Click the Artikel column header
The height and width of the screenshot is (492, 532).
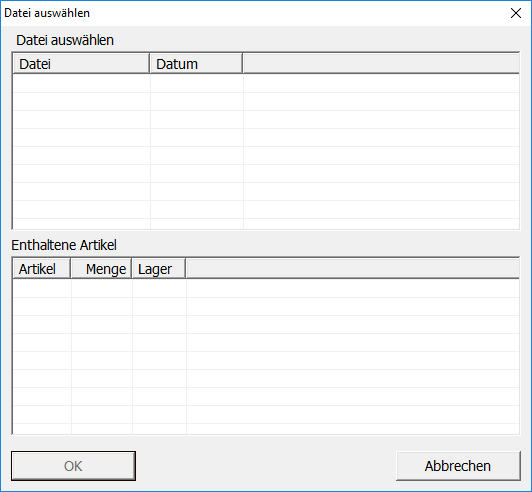(x=41, y=269)
